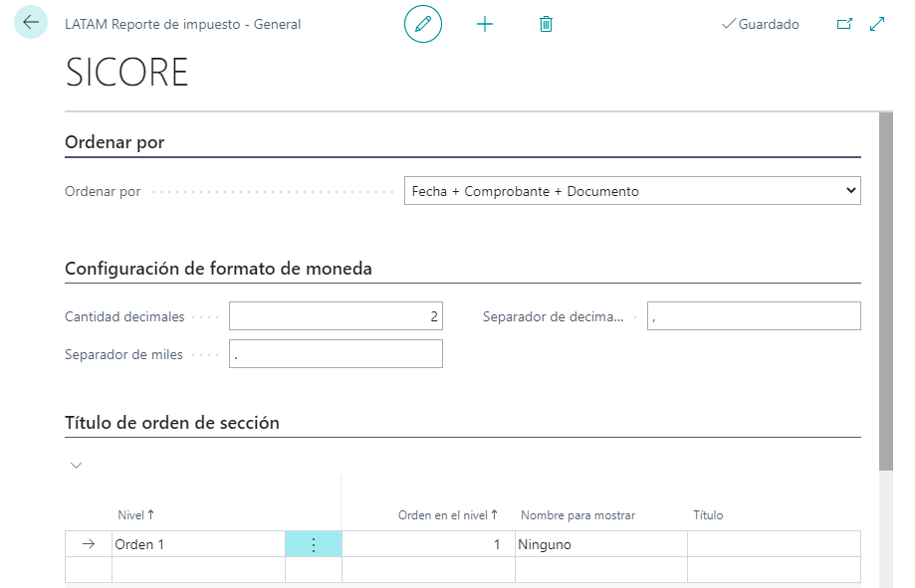Click the SICORE page title

(126, 73)
